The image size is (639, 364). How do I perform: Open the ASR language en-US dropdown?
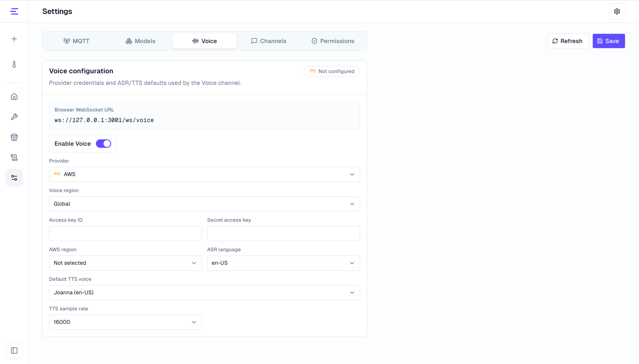[x=284, y=263]
